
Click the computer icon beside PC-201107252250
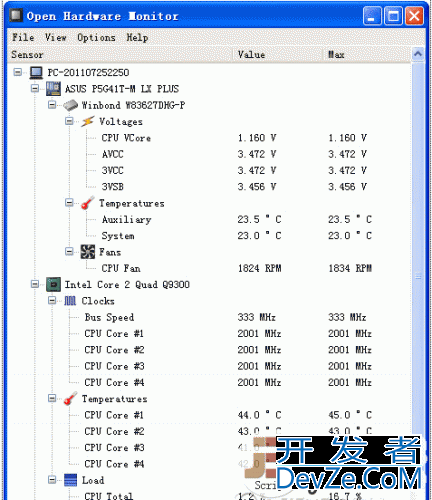tap(36, 72)
